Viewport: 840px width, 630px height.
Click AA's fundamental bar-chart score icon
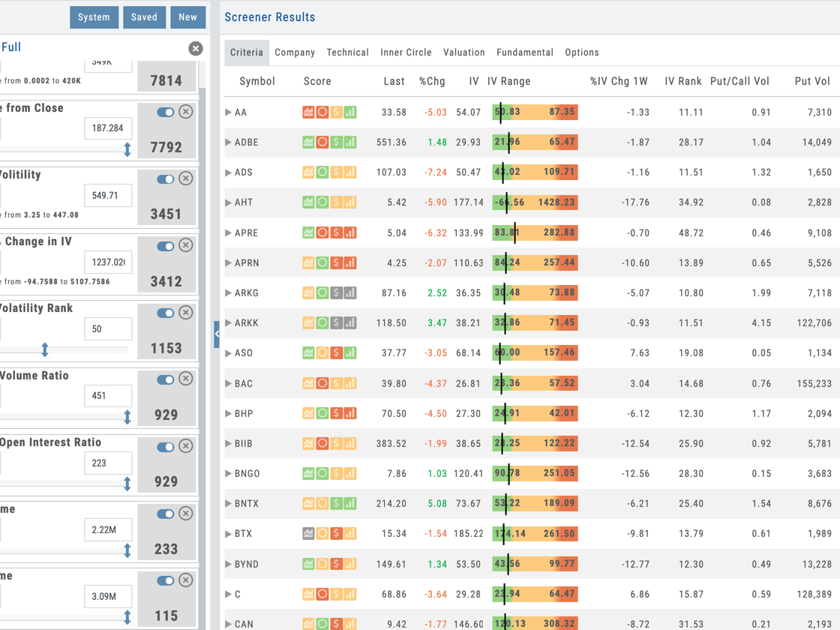point(350,112)
